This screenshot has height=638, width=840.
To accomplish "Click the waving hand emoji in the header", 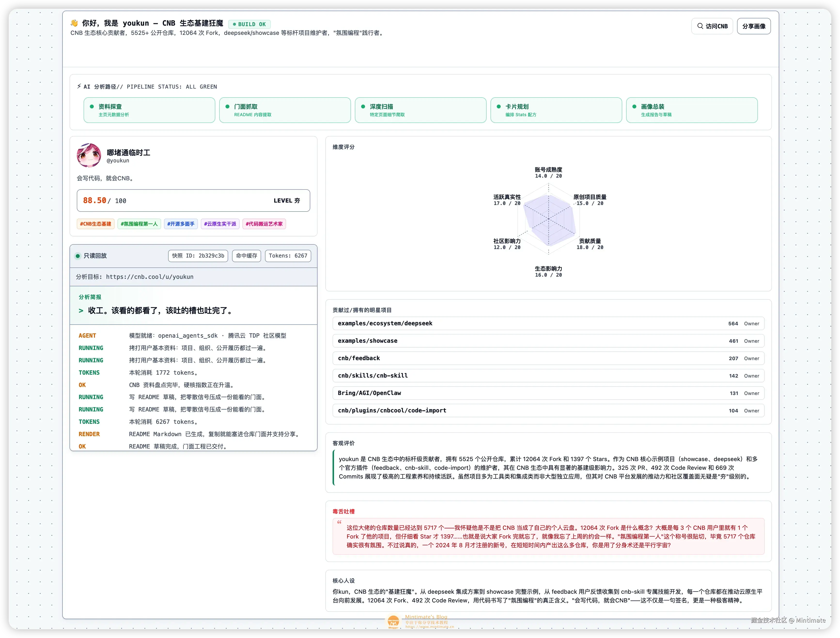I will click(x=74, y=23).
